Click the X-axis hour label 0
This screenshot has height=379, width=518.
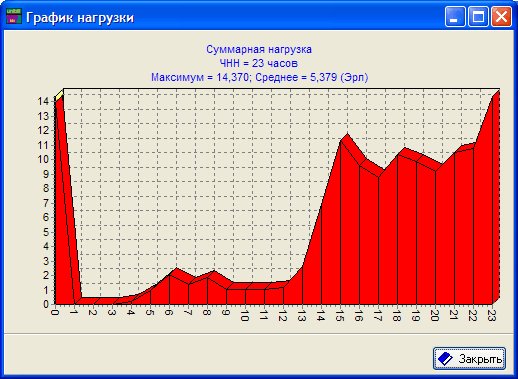coord(55,313)
